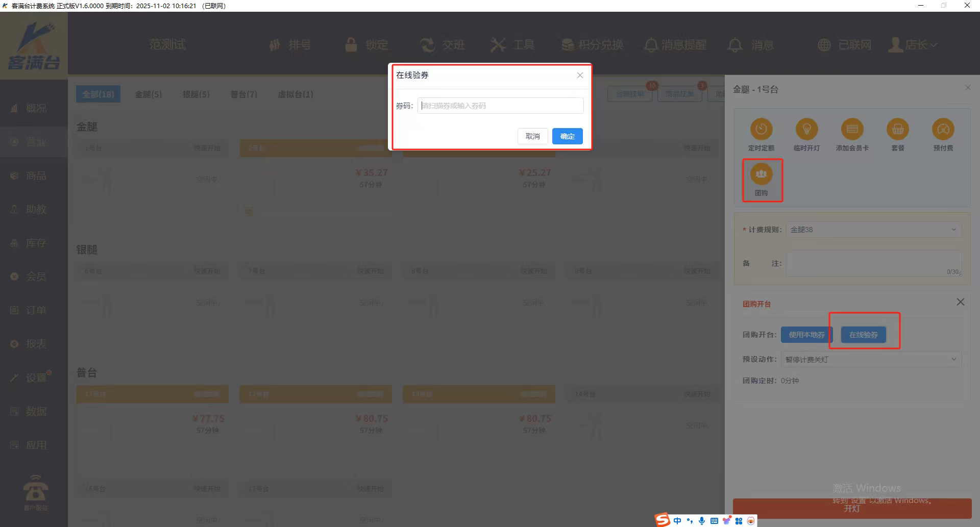Click the 临时开灯 light bulb icon

806,130
